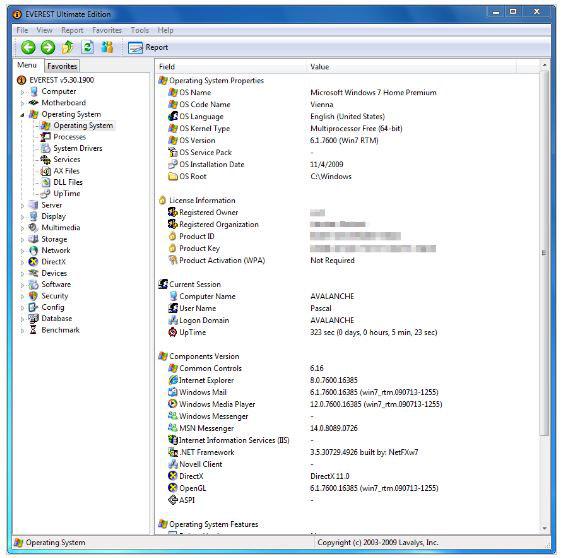Click the Processes icon in tree
The width and height of the screenshot is (562, 558).
click(46, 137)
